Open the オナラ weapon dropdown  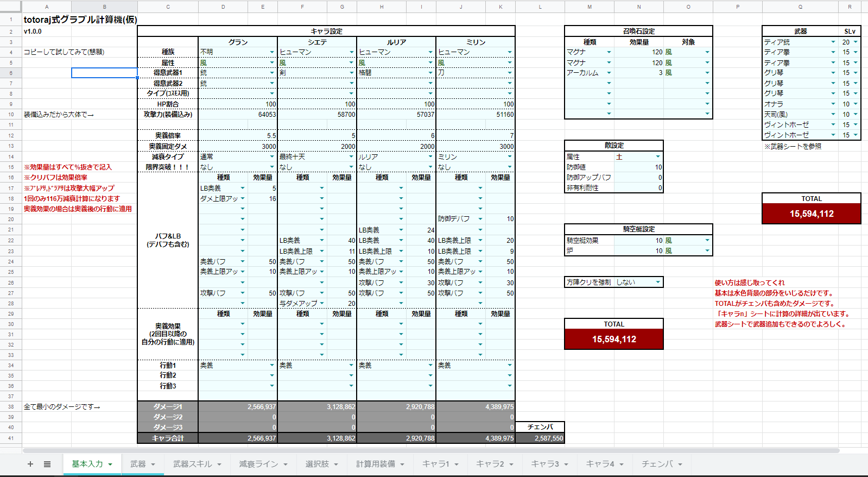tap(833, 104)
